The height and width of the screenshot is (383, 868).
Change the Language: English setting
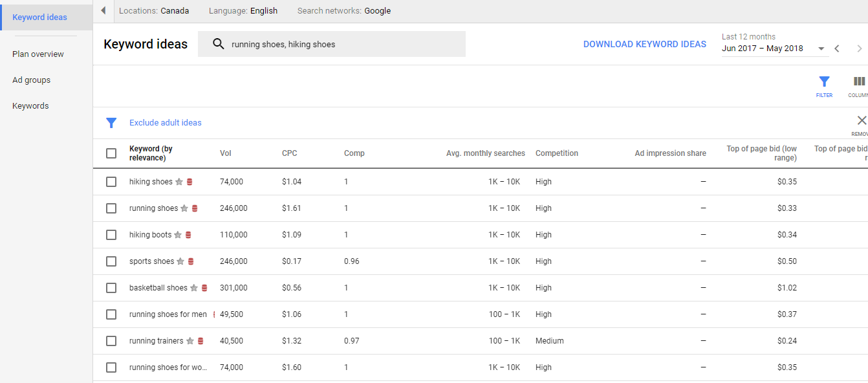tap(243, 11)
